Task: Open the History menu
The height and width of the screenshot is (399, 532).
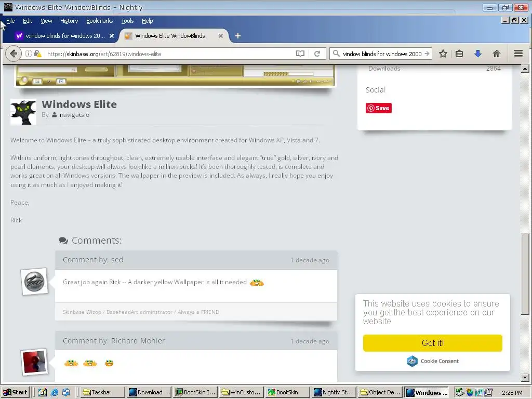Action: [69, 21]
